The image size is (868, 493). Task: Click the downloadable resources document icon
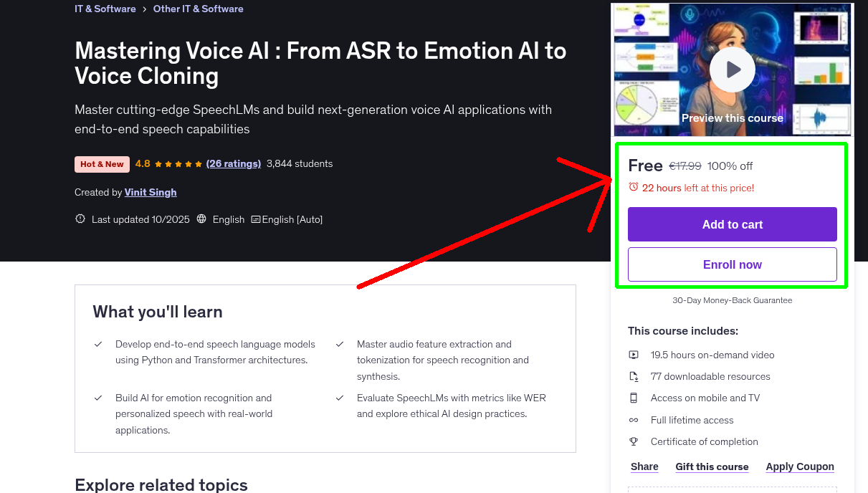click(634, 375)
